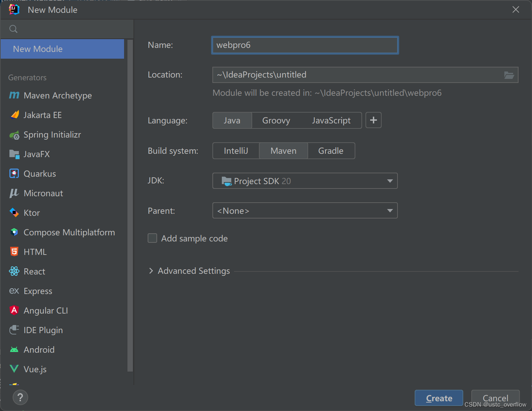Image resolution: width=532 pixels, height=411 pixels.
Task: Select the Android generator label
Action: (39, 350)
